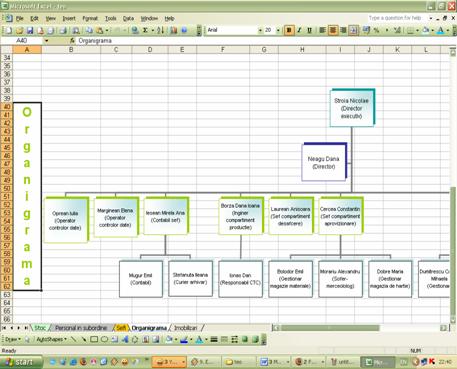Select the Stroia Nicolae director box
The height and width of the screenshot is (369, 457).
click(352, 108)
